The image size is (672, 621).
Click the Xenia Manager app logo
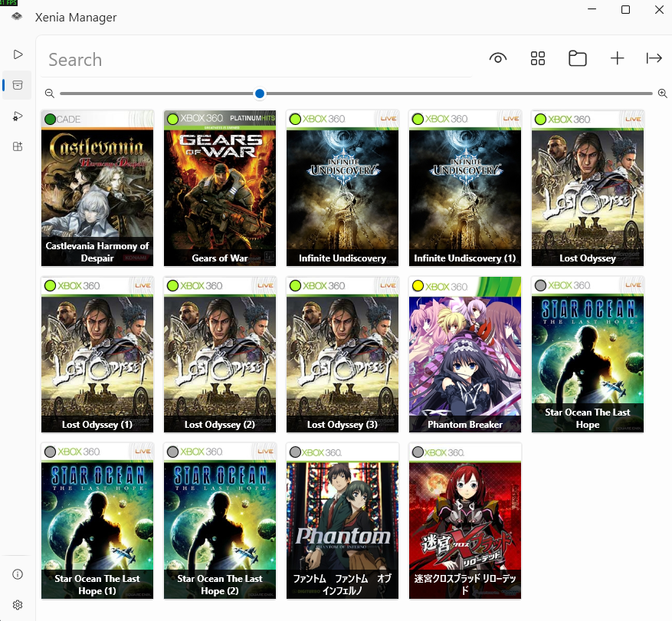pos(17,16)
